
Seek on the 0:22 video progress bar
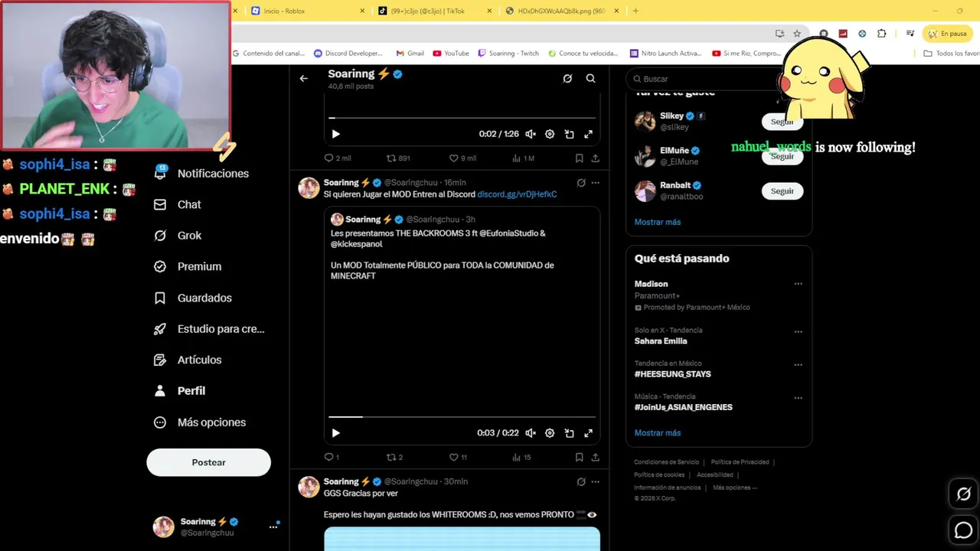point(462,417)
